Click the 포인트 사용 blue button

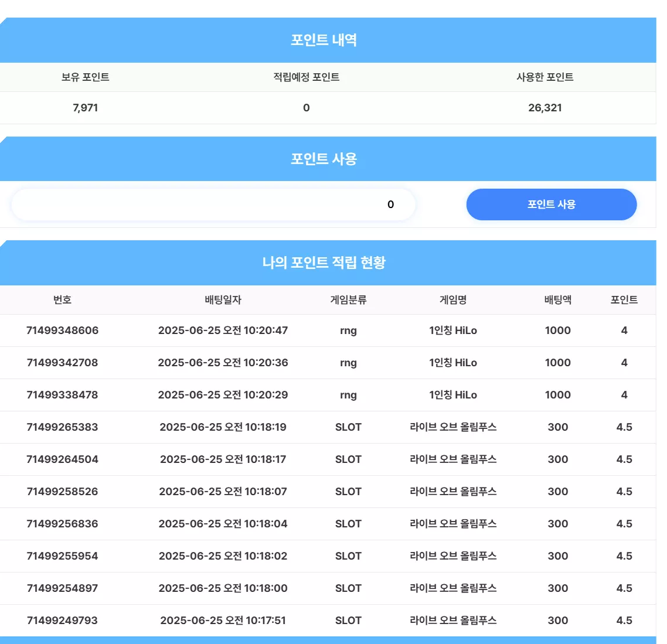[552, 205]
